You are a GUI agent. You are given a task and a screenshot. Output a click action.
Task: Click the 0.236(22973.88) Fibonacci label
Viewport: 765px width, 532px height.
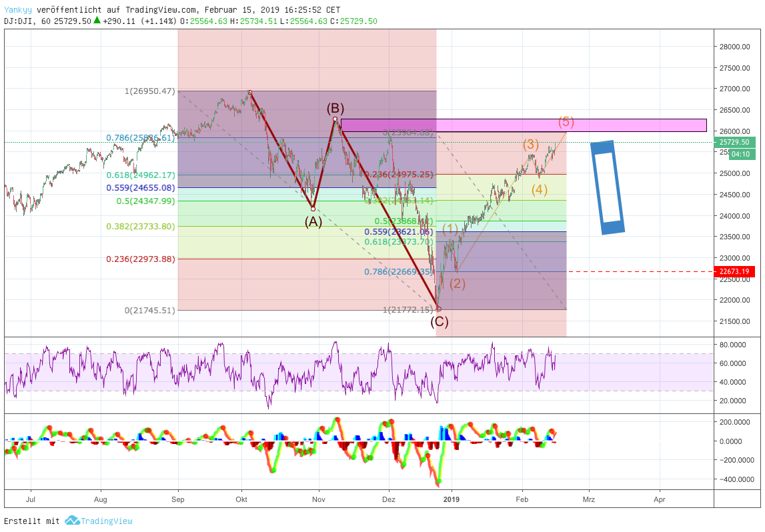pos(141,259)
